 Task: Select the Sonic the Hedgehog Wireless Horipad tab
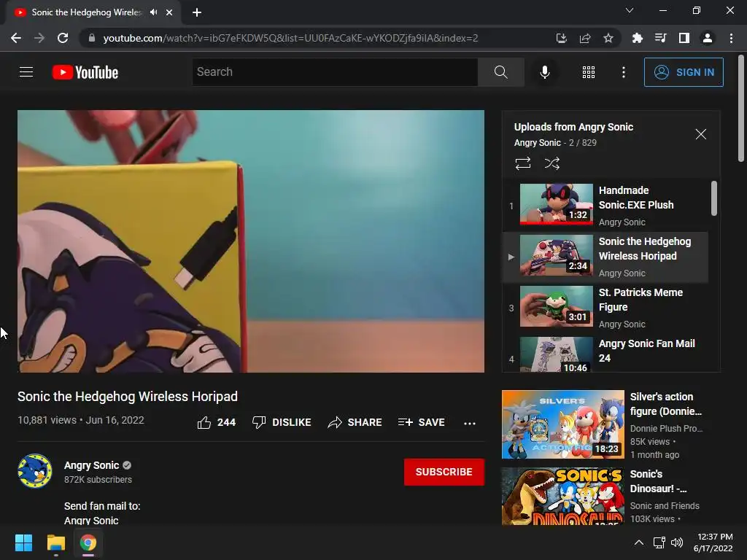86,12
